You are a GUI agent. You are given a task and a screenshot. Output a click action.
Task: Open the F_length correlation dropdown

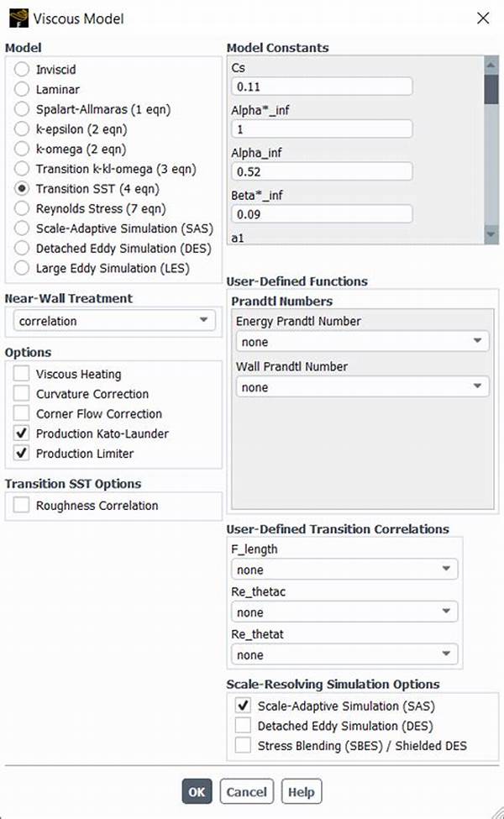tap(344, 570)
